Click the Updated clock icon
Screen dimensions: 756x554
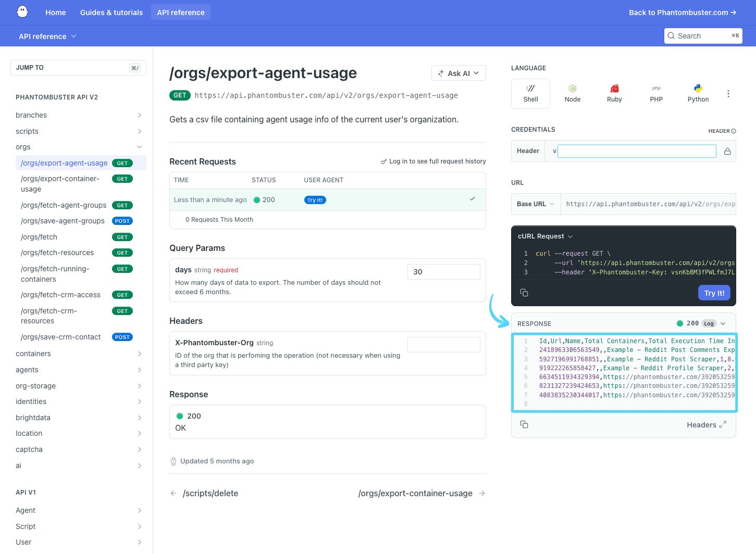point(173,461)
